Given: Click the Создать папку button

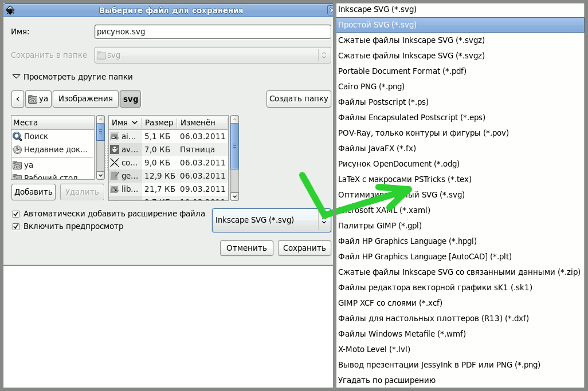Looking at the screenshot, I should (299, 98).
